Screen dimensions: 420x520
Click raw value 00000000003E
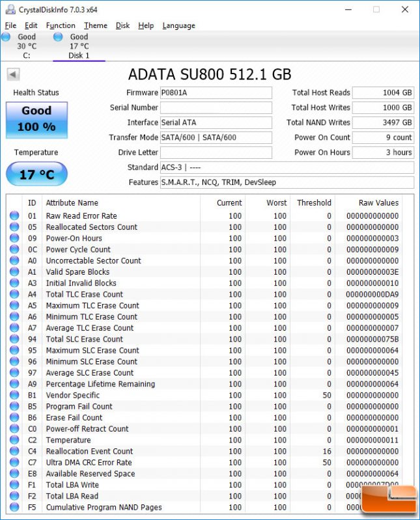372,272
